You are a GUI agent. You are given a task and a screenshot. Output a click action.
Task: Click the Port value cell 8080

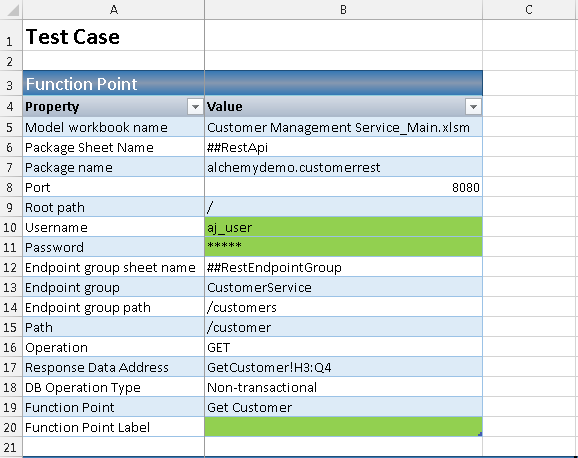[x=343, y=187]
